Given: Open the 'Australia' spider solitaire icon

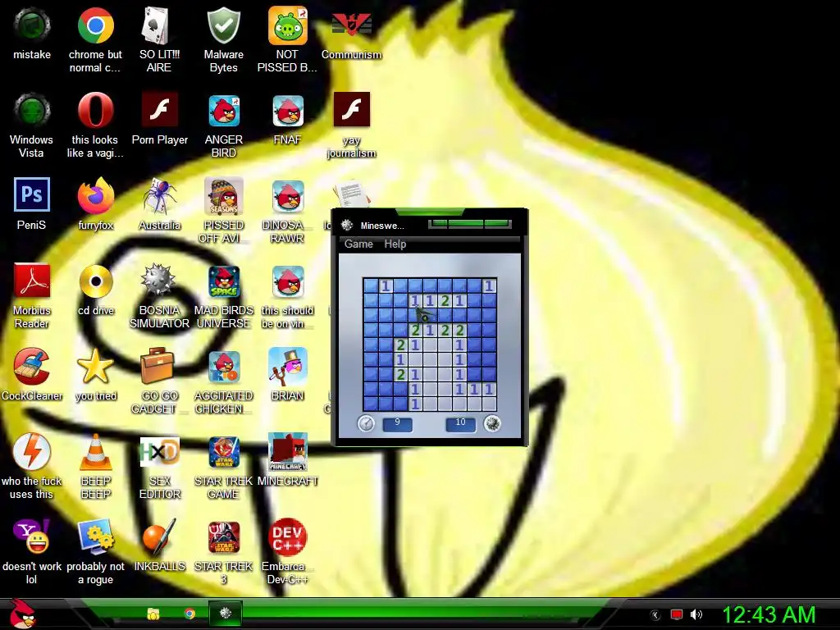Looking at the screenshot, I should (160, 195).
